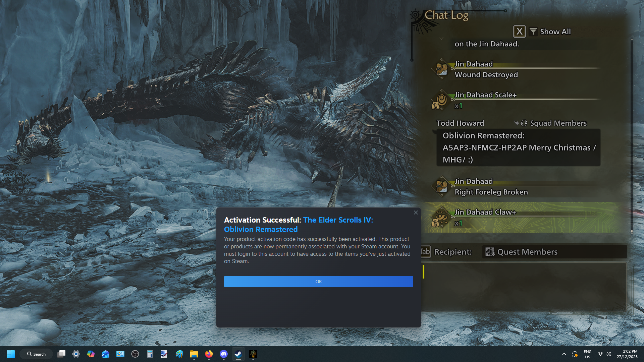Click the Squad Members channel label
The width and height of the screenshot is (644, 362).
[558, 123]
